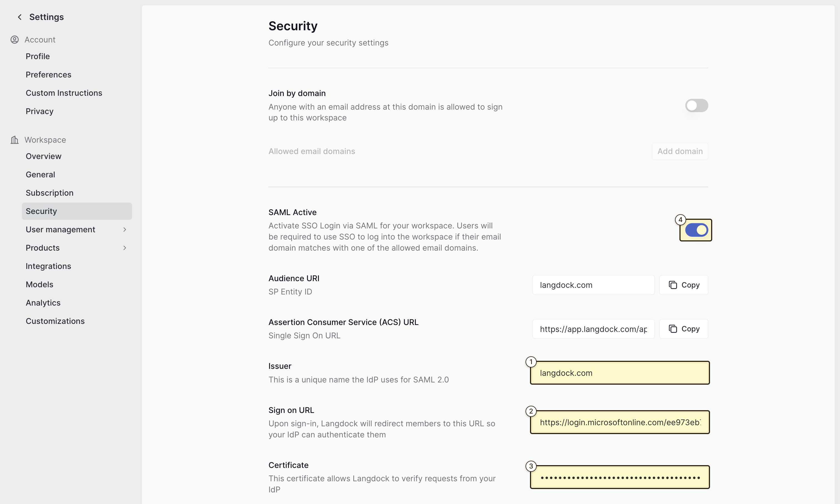Open the Models settings page

coord(39,284)
